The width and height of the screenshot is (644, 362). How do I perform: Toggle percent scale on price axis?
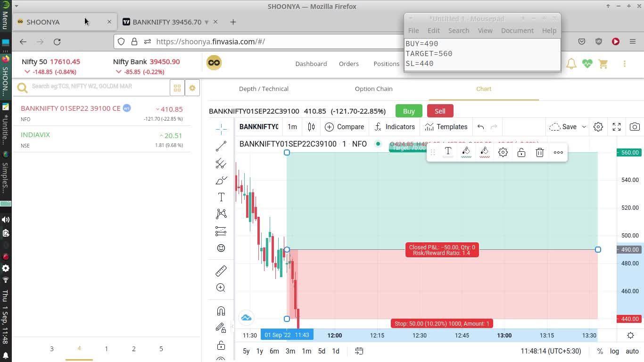tap(600, 351)
